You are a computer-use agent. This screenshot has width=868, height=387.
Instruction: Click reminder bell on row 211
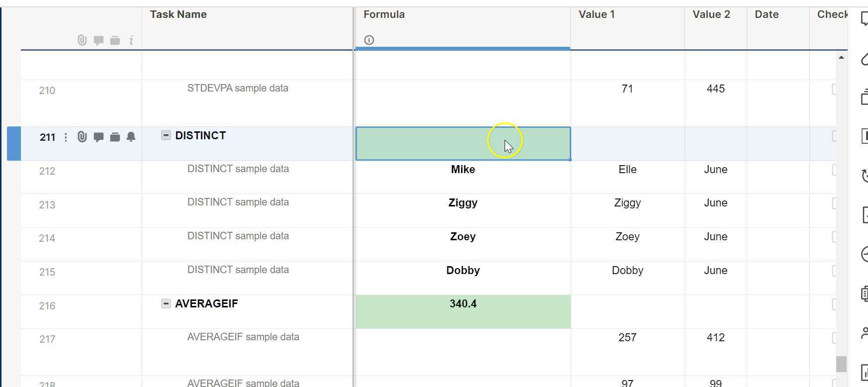coord(131,137)
